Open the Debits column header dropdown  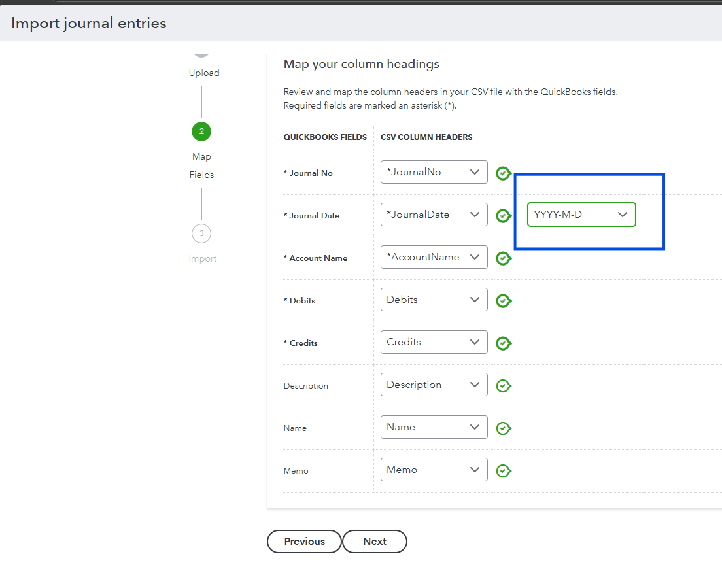(x=434, y=300)
